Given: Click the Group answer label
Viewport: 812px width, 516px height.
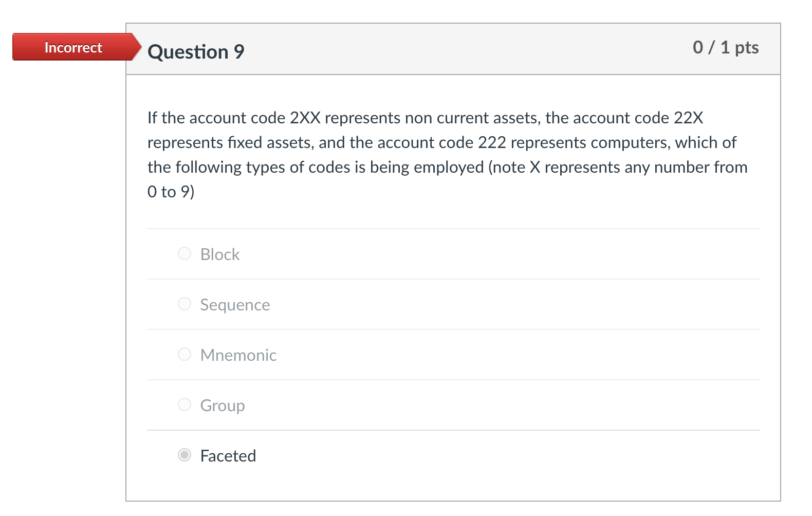Looking at the screenshot, I should click(x=223, y=406).
